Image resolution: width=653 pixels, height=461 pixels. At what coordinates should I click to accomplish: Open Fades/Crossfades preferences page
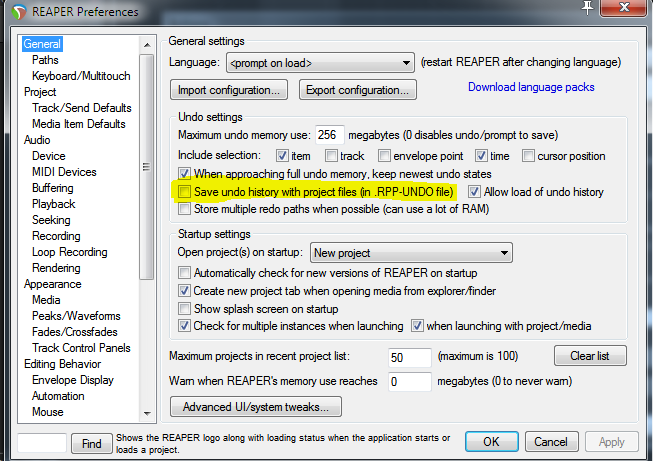75,332
